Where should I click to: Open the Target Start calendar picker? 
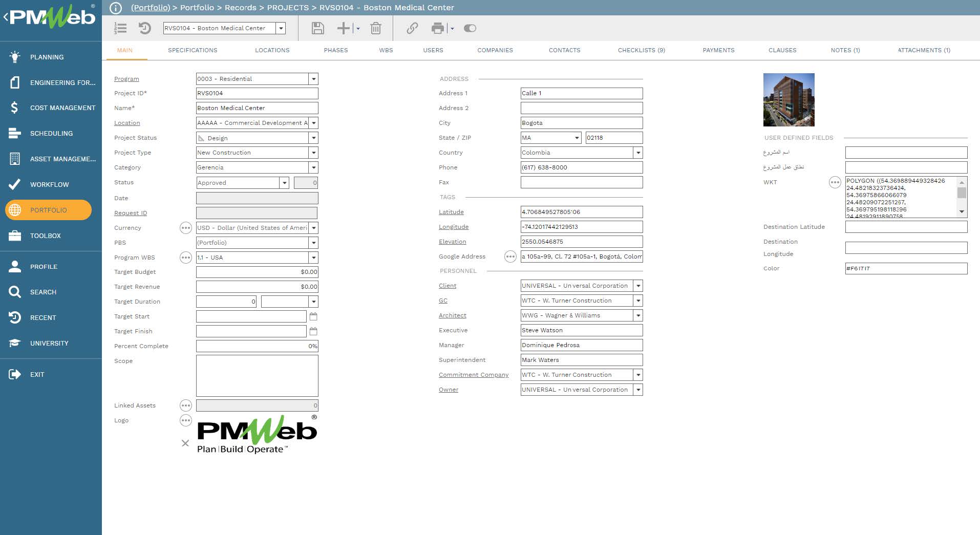313,316
